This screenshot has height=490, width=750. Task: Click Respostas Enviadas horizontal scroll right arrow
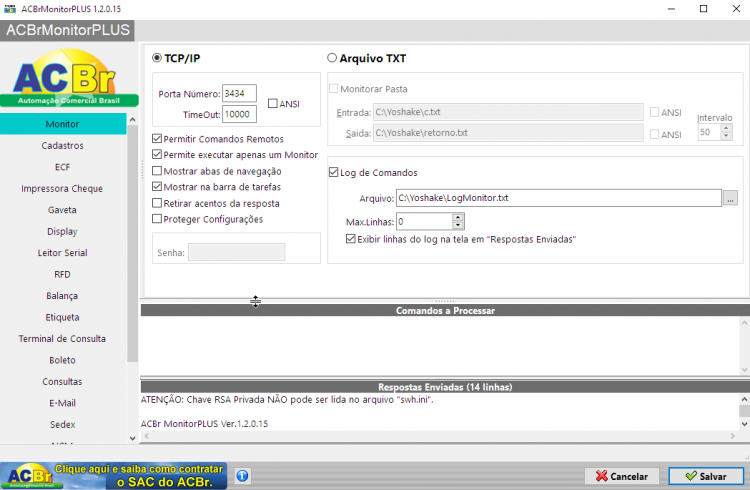[732, 436]
